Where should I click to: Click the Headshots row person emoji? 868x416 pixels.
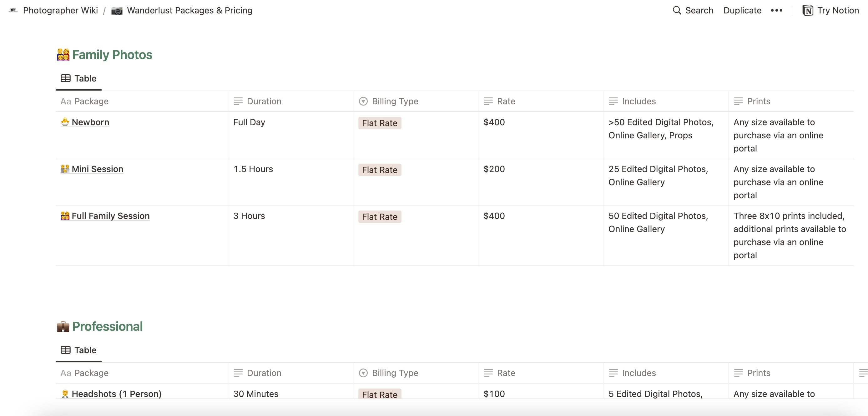(65, 394)
